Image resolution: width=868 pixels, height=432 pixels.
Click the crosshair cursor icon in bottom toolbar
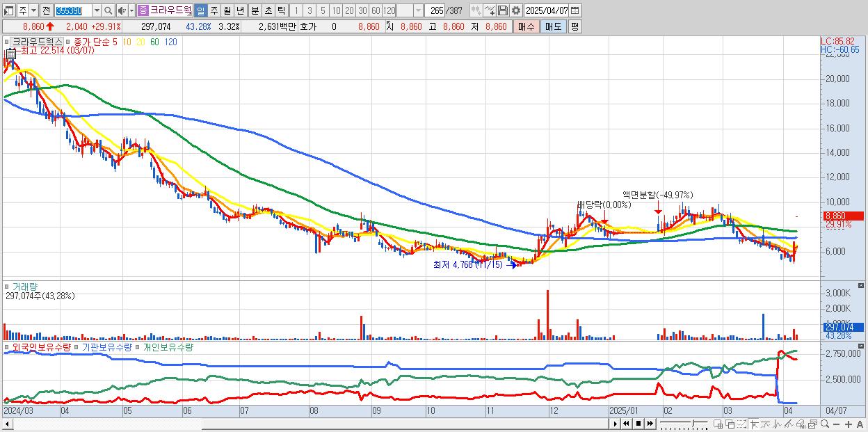[754, 424]
